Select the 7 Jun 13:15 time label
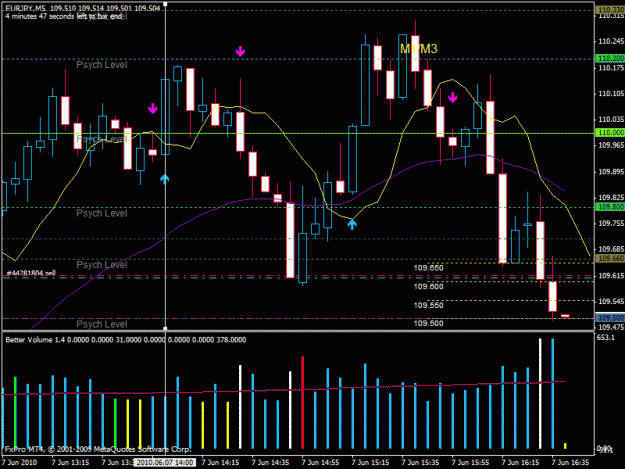The image size is (625, 469). pos(70,463)
